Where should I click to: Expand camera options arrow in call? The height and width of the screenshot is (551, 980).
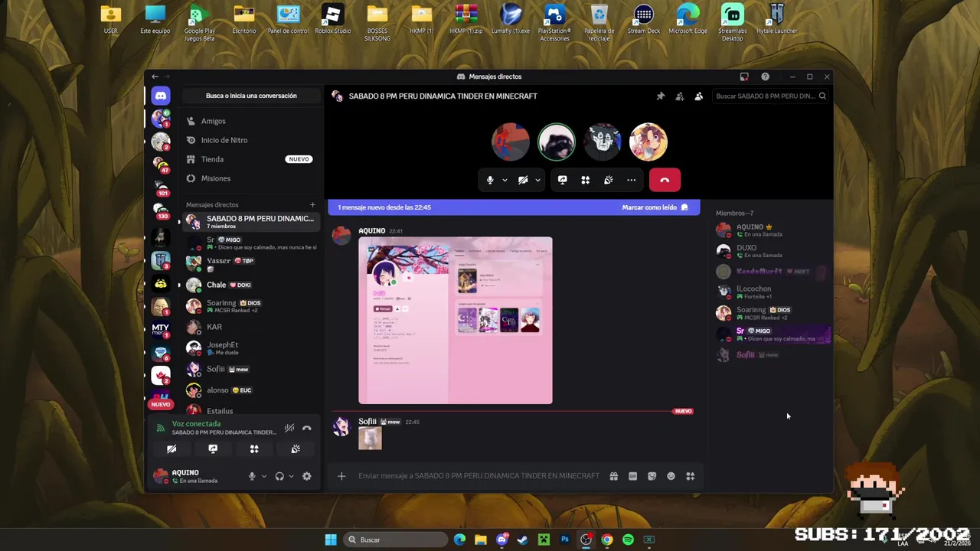537,180
